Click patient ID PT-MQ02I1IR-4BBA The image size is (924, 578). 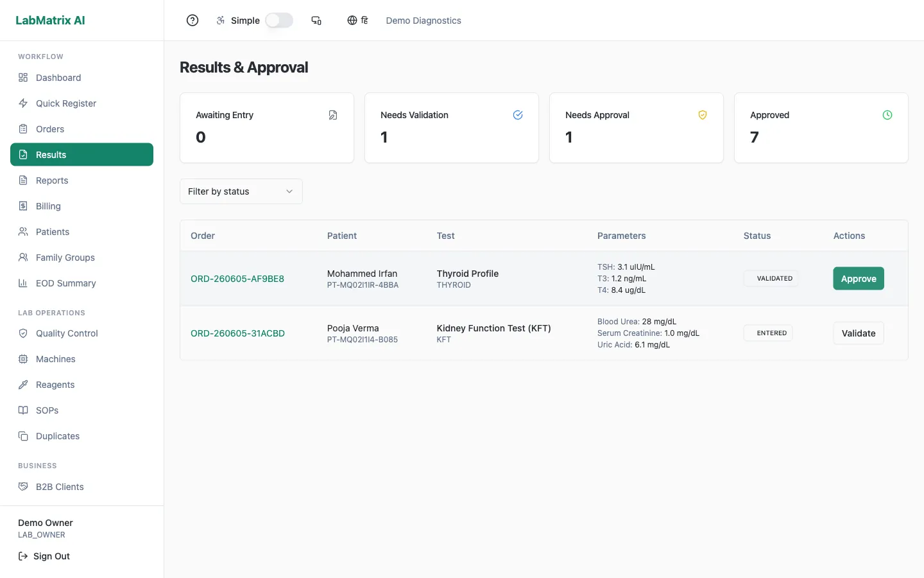363,285
